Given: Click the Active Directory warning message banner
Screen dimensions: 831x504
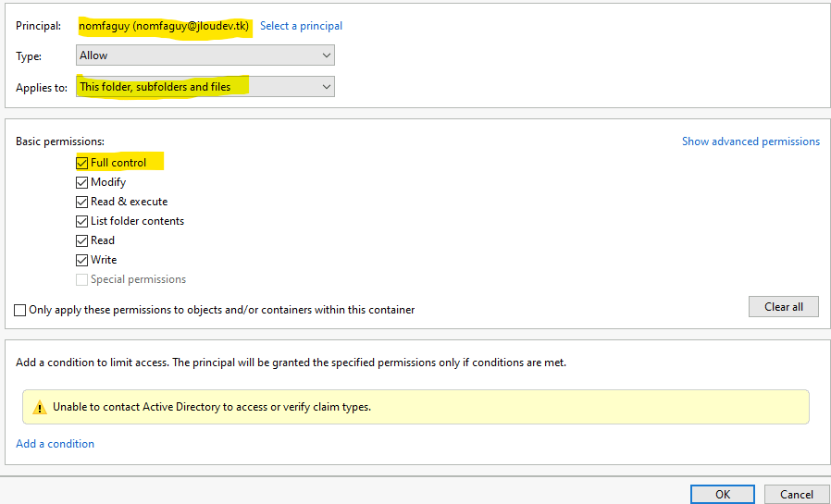Looking at the screenshot, I should tap(415, 407).
